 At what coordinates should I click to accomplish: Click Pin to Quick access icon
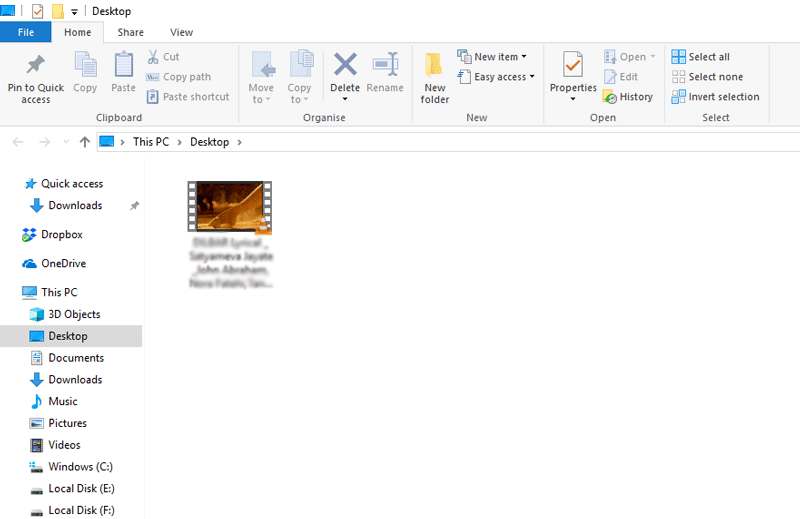[x=36, y=64]
